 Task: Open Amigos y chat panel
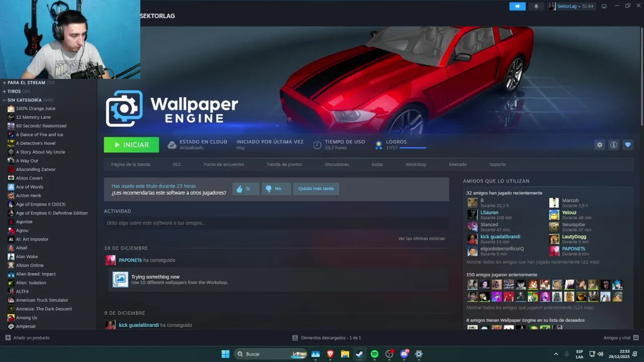click(621, 338)
